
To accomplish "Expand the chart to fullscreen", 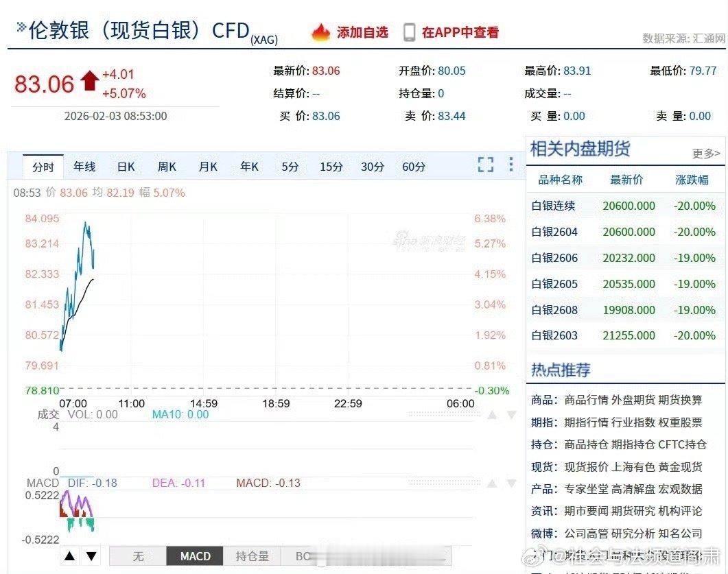I will [x=486, y=165].
